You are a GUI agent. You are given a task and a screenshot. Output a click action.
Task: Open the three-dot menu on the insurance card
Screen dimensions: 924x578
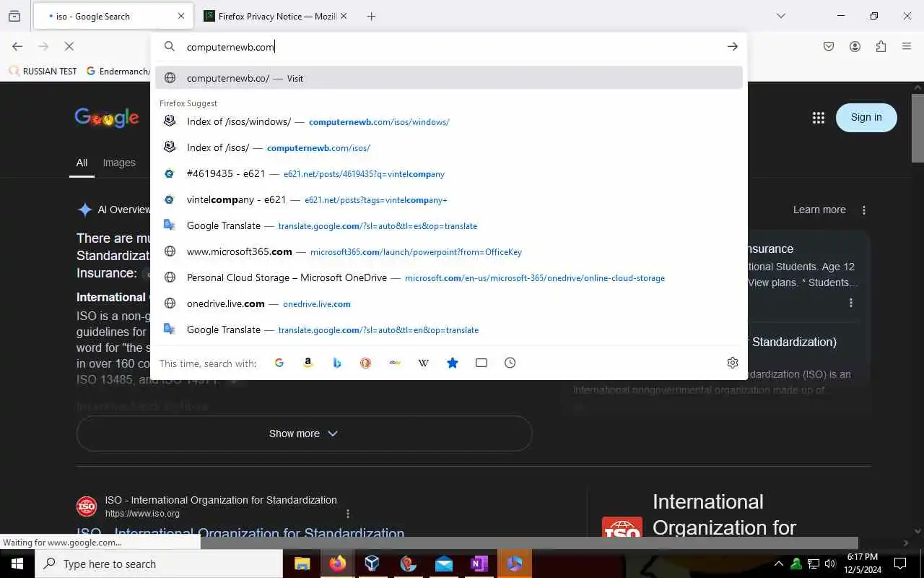(851, 303)
